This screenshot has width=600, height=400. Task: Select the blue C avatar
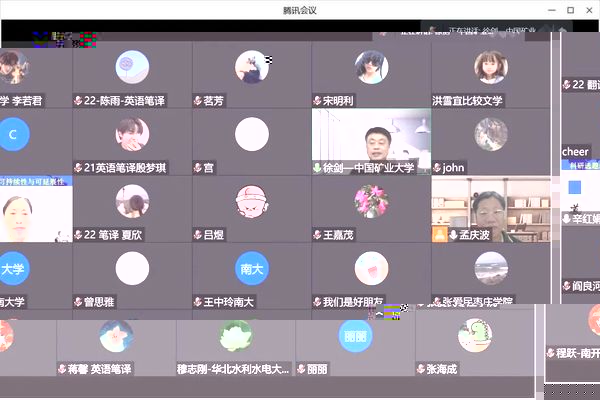tap(13, 134)
